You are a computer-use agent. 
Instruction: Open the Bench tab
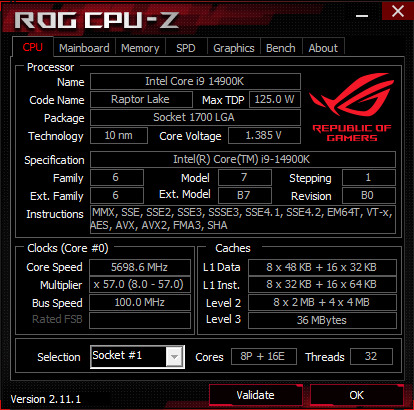click(x=281, y=48)
